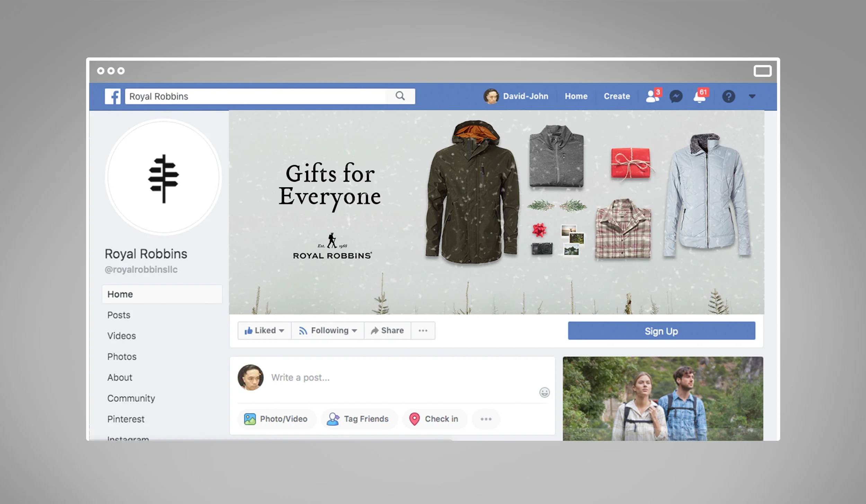The height and width of the screenshot is (504, 866).
Task: Click the Facebook logo icon
Action: click(x=113, y=96)
